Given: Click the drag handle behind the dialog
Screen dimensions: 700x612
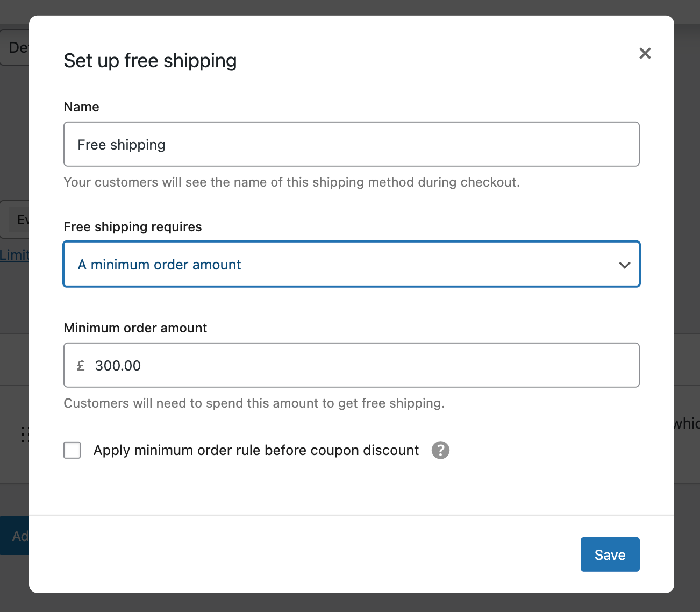Looking at the screenshot, I should click(24, 434).
